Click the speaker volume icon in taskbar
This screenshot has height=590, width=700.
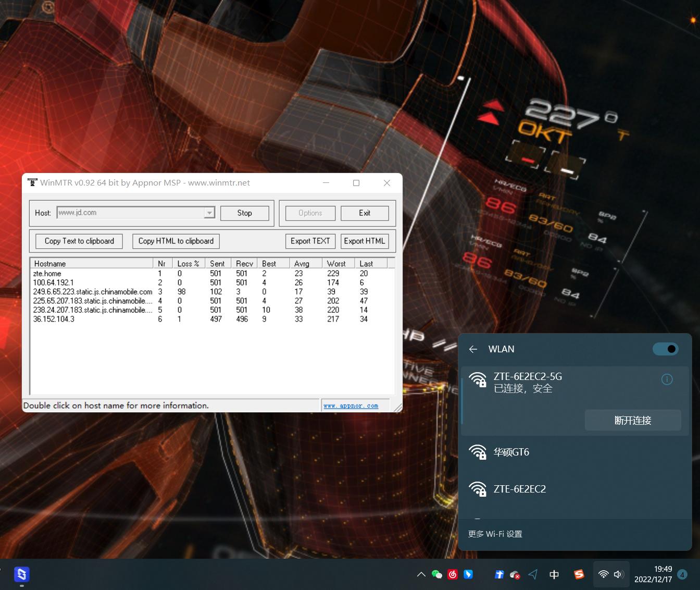(x=619, y=574)
